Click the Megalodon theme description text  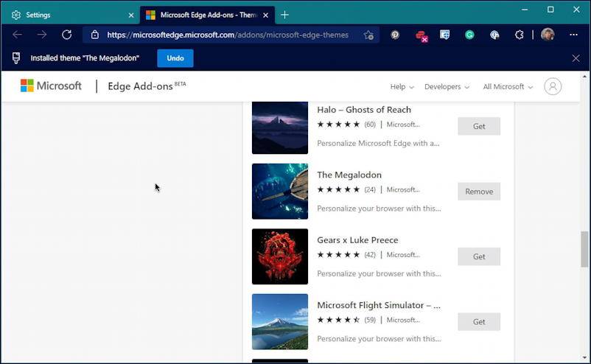tap(379, 209)
